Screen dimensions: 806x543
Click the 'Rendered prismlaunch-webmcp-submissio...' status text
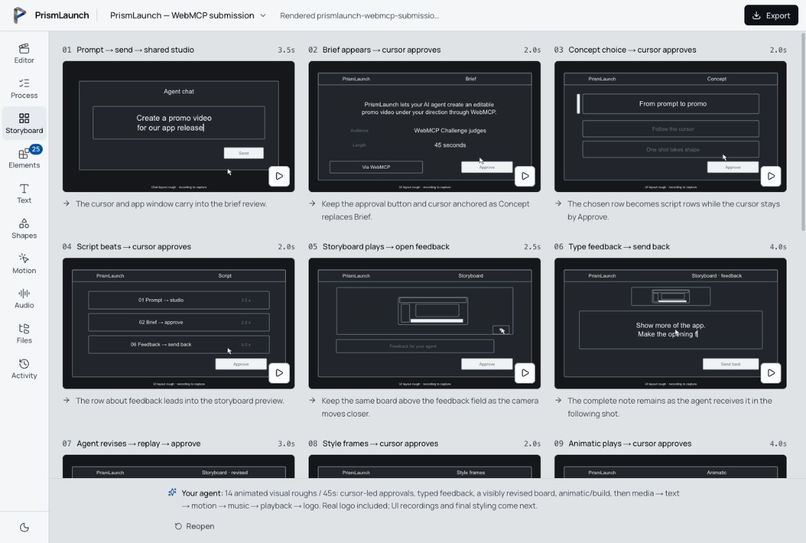point(359,15)
